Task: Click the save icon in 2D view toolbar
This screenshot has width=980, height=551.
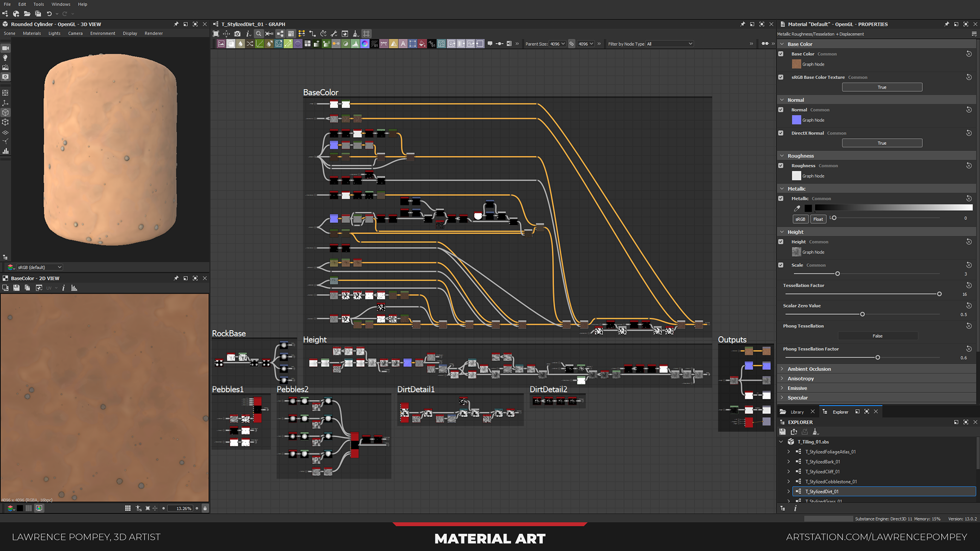Action: [16, 288]
